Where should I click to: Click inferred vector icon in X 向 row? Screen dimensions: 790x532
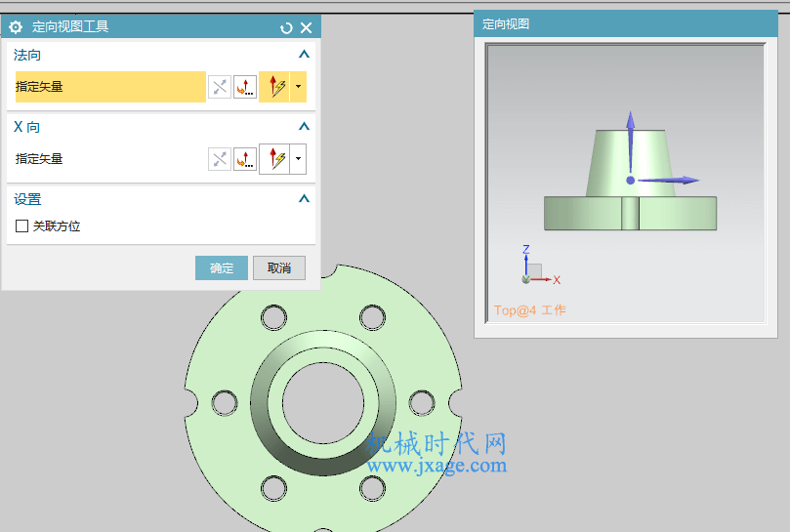point(274,159)
